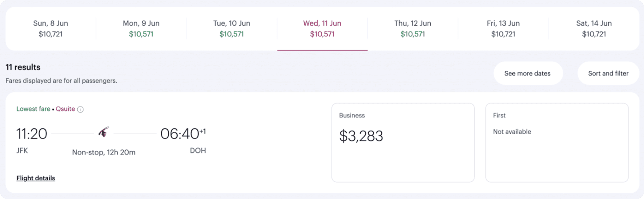Click the First class Not available card
This screenshot has height=199, width=644.
point(557,142)
